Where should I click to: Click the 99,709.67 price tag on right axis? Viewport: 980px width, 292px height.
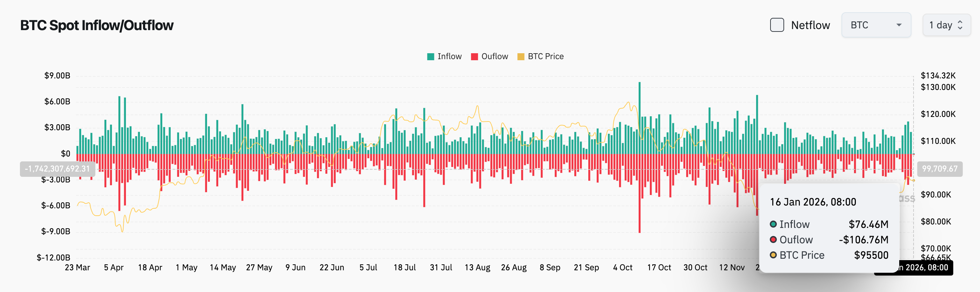coord(940,169)
